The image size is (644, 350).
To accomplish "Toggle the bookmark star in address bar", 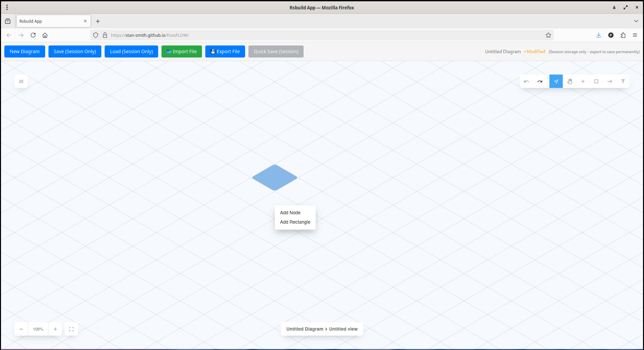I will (548, 35).
